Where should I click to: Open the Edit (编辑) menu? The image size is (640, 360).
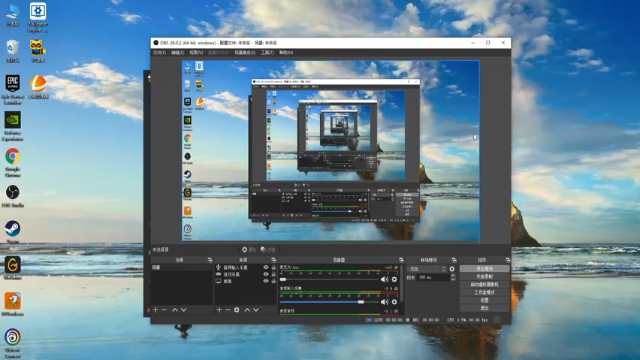177,53
